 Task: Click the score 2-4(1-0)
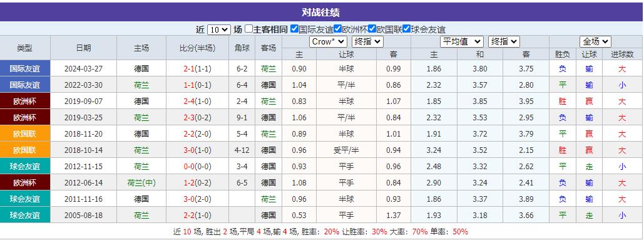(x=198, y=102)
